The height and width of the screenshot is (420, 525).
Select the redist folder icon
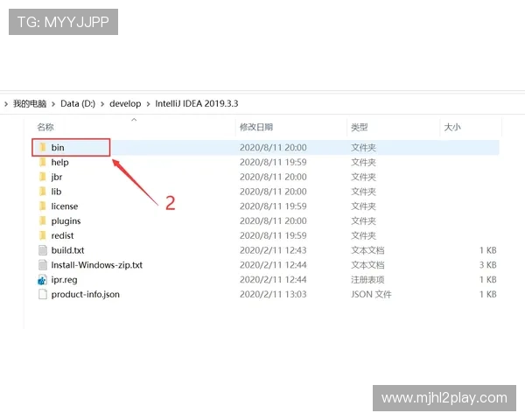click(43, 235)
